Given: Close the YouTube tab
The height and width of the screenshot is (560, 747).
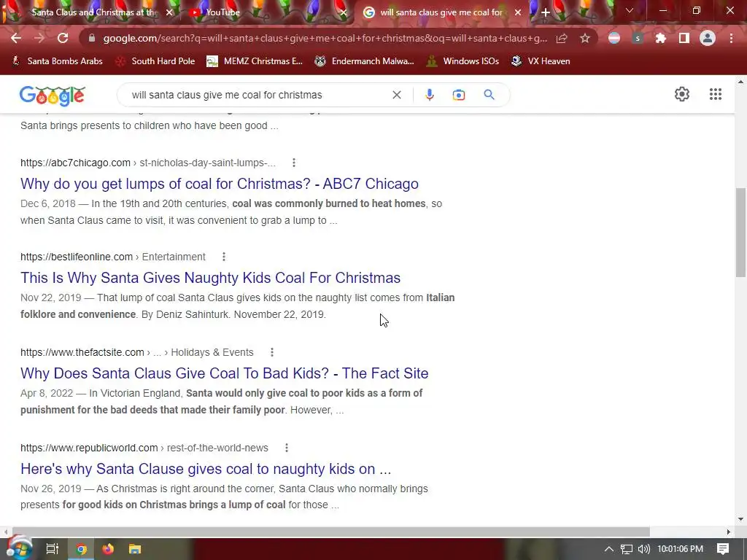Looking at the screenshot, I should pyautogui.click(x=344, y=12).
